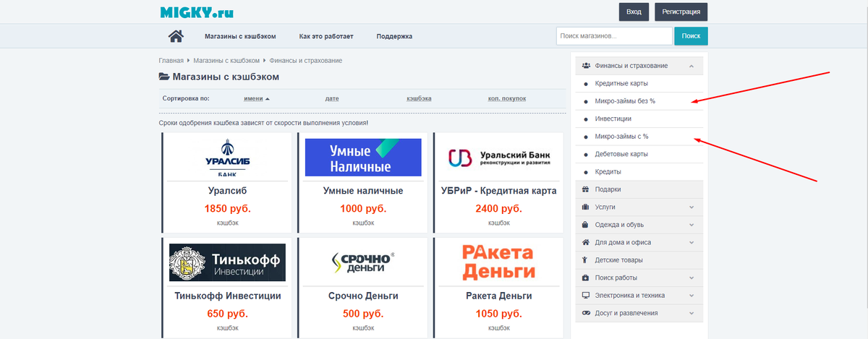The height and width of the screenshot is (339, 868).
Task: Open the Срочно Деньги logo card
Action: click(362, 262)
